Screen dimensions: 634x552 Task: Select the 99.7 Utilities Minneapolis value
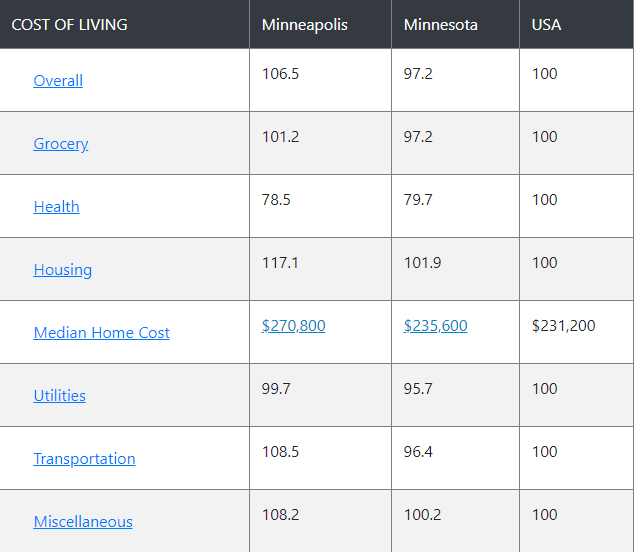coord(276,389)
